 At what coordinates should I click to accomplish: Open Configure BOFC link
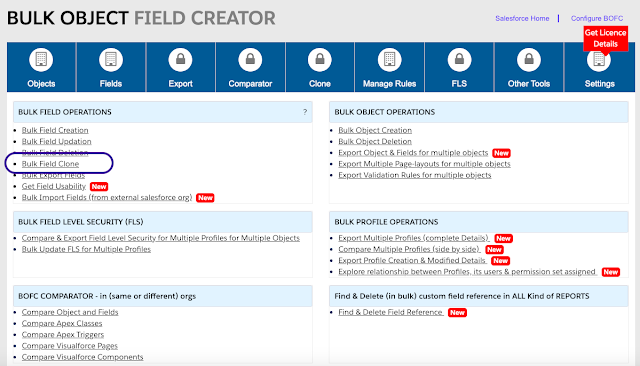click(597, 18)
